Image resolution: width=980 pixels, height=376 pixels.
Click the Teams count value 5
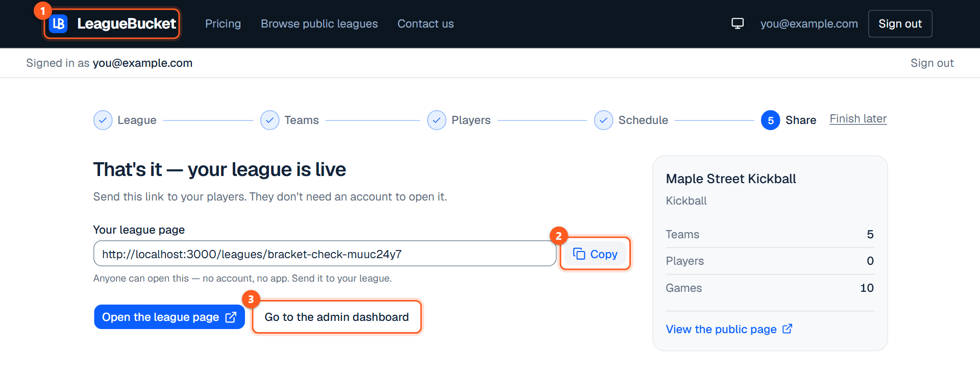click(870, 235)
